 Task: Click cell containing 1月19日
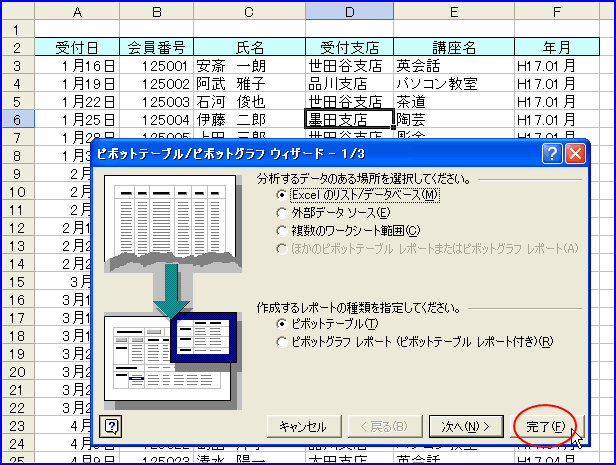click(x=77, y=84)
